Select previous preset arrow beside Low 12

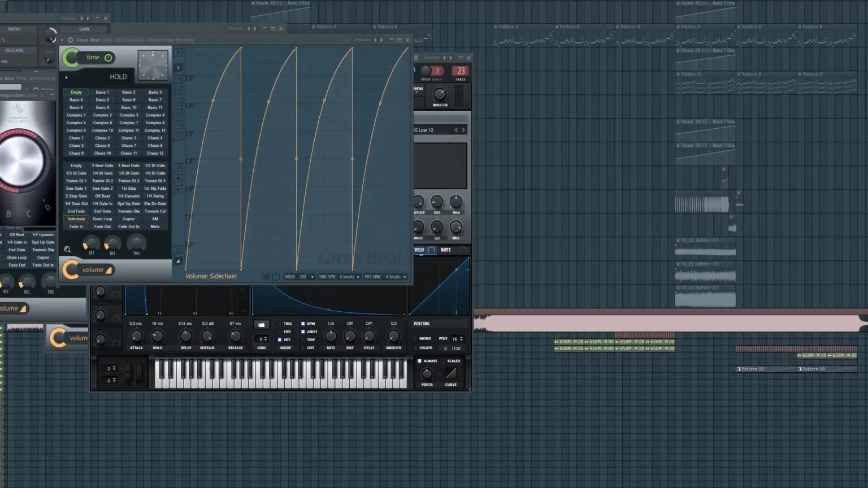456,130
